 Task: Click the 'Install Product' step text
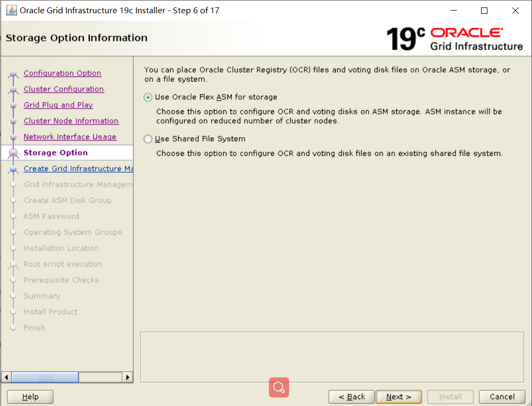coord(50,312)
